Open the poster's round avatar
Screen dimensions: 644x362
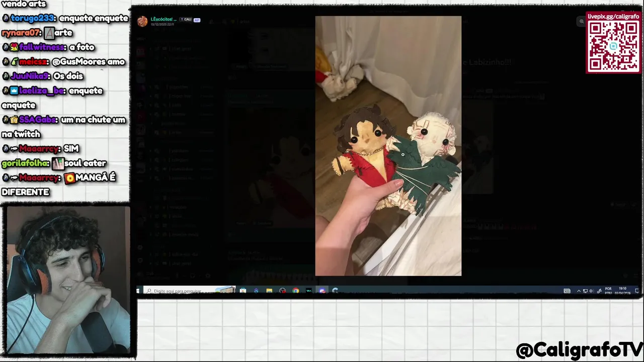(142, 21)
